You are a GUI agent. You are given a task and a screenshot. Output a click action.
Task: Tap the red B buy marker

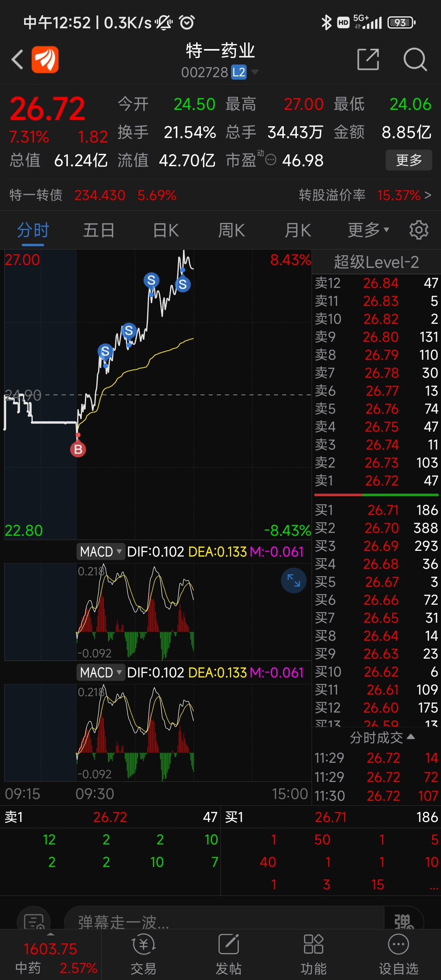point(78,449)
